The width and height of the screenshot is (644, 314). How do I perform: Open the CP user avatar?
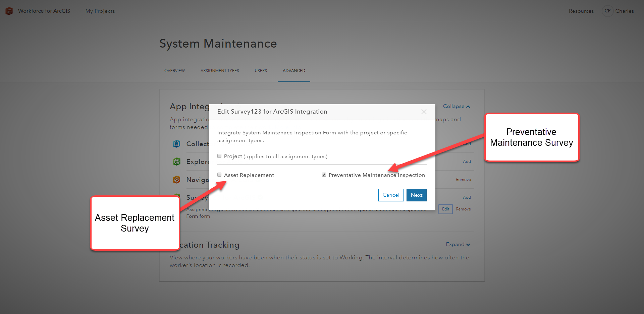point(607,11)
